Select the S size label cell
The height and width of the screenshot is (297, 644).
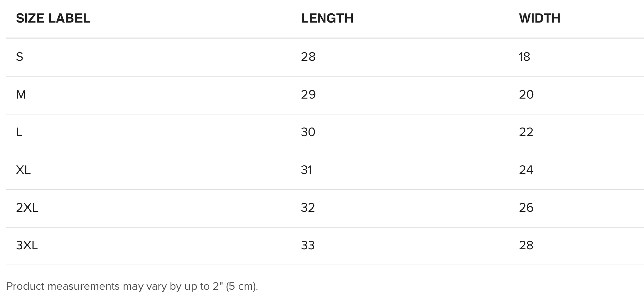(20, 57)
